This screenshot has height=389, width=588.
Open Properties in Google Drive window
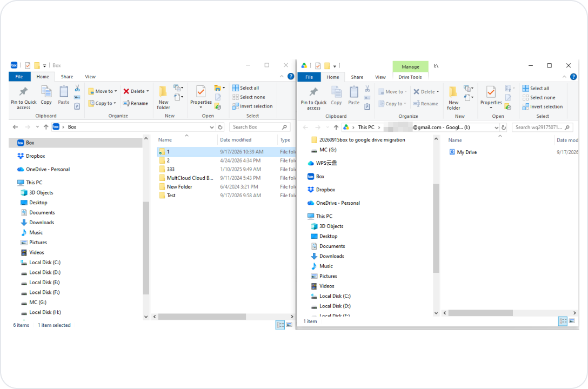(491, 97)
